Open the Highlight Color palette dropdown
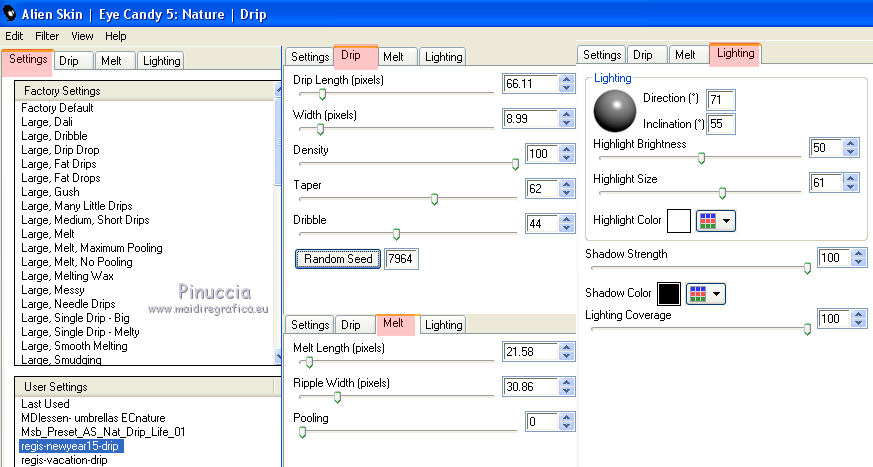 point(715,221)
